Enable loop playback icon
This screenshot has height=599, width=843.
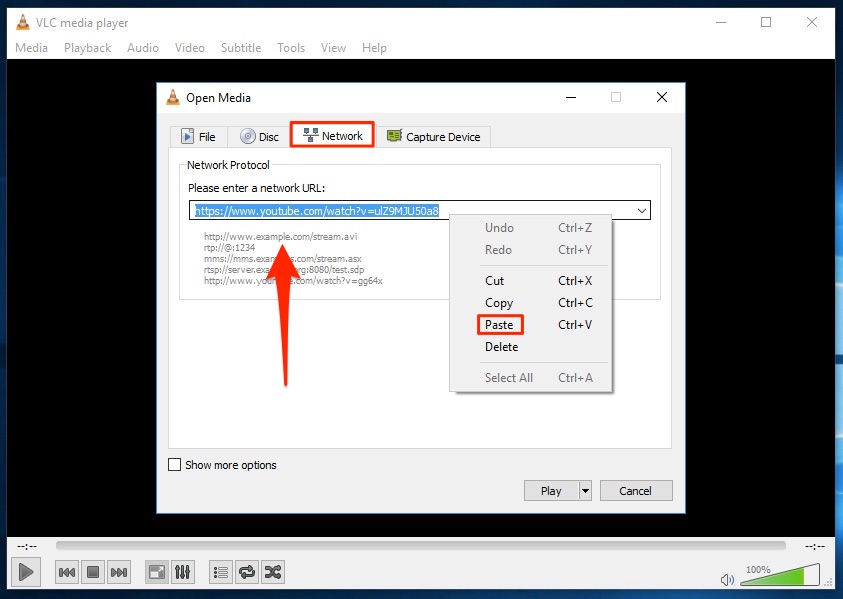246,571
